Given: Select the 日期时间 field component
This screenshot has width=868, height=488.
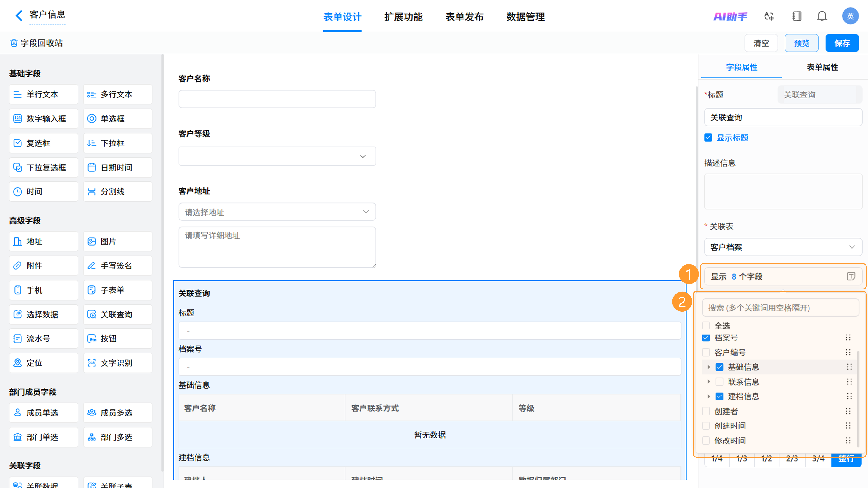Looking at the screenshot, I should (x=118, y=168).
